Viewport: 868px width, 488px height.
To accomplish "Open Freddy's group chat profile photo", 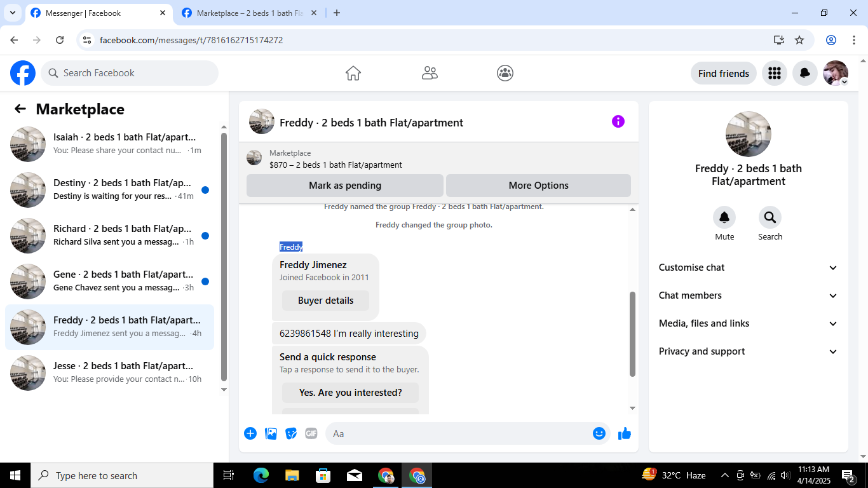I will coord(749,134).
